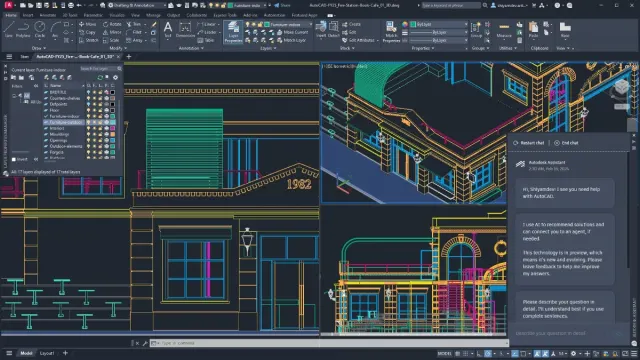This screenshot has height=360, width=640.
Task: Click the Paste clipboard icon
Action: coord(533,30)
